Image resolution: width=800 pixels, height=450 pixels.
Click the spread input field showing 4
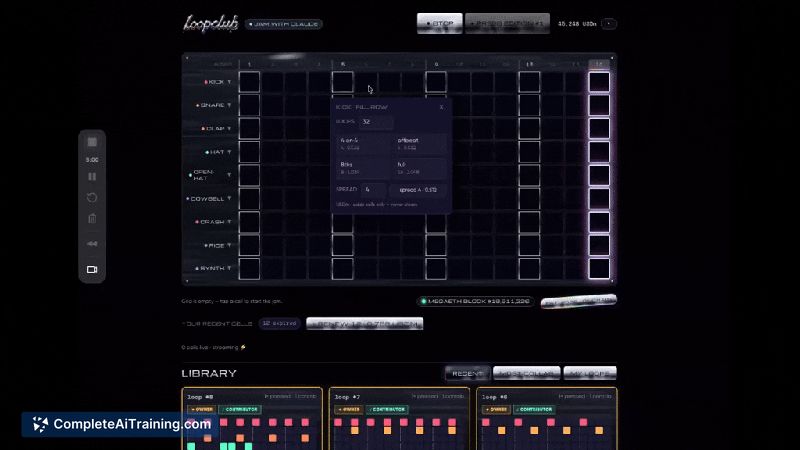pyautogui.click(x=373, y=189)
